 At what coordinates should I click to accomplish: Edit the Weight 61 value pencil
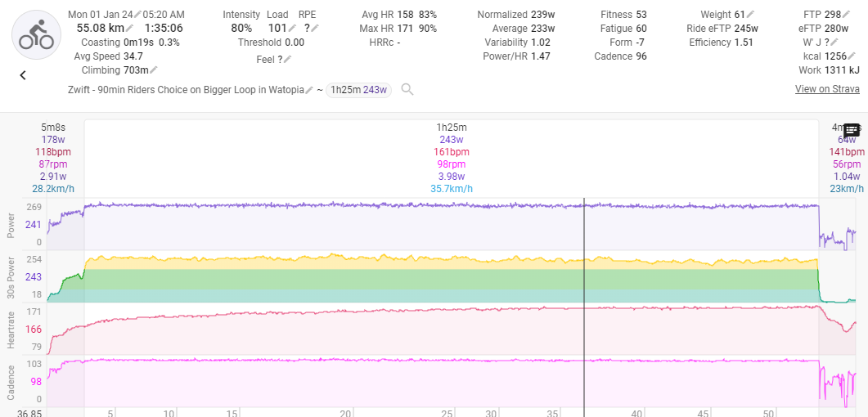pos(751,15)
